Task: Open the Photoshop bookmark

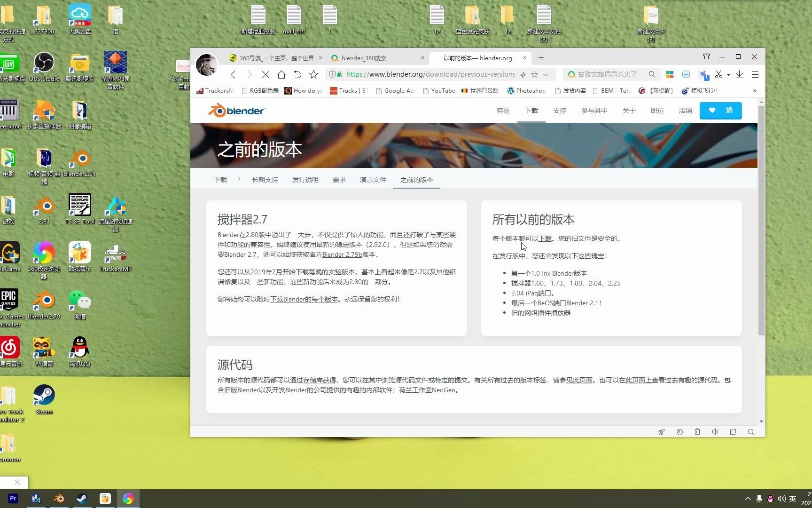Action: 526,90
